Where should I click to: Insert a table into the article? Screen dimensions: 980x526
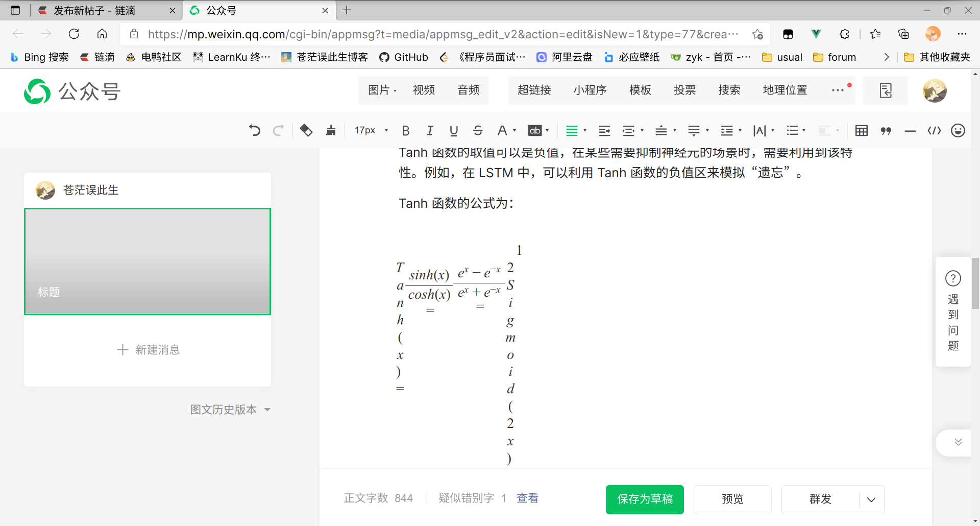(x=862, y=130)
